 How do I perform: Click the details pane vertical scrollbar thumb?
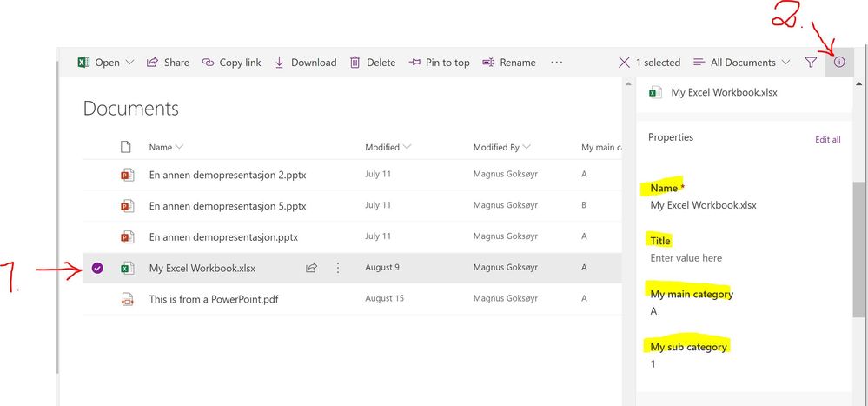click(x=858, y=248)
